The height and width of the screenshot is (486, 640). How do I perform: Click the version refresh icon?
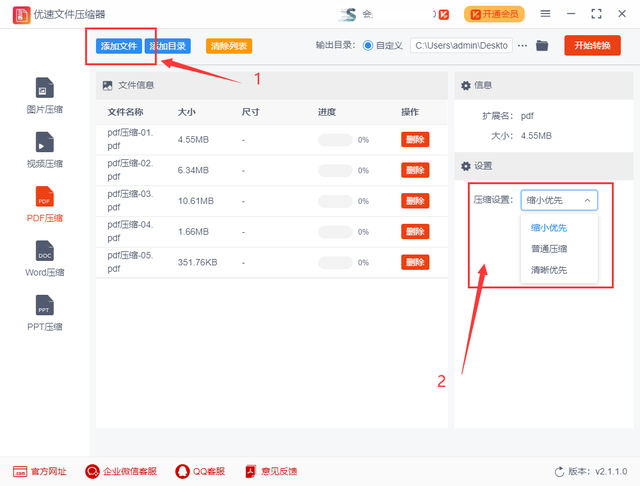click(559, 472)
